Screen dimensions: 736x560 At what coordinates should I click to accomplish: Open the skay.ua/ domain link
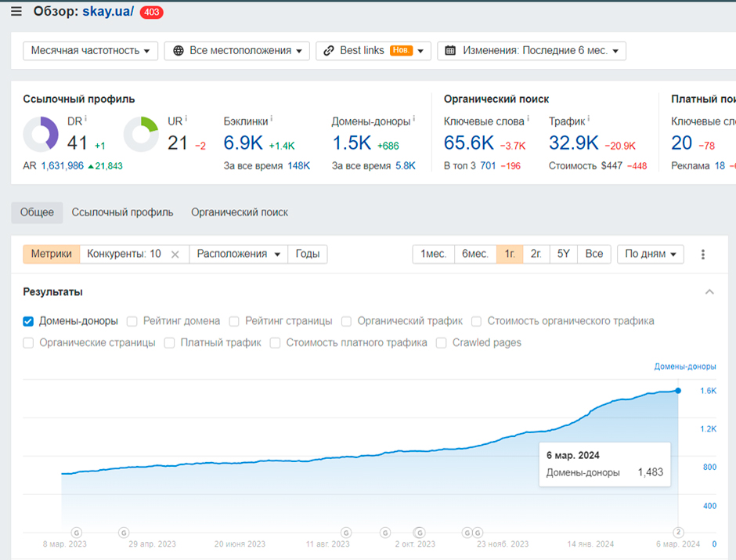point(108,12)
